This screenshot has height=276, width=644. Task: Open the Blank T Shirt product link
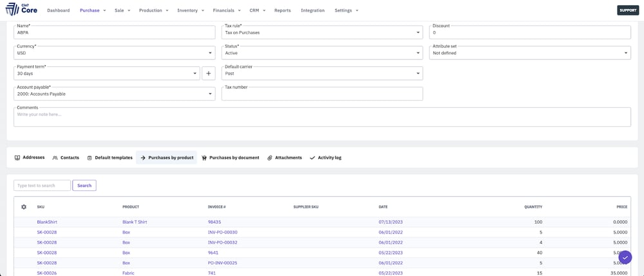tap(135, 222)
